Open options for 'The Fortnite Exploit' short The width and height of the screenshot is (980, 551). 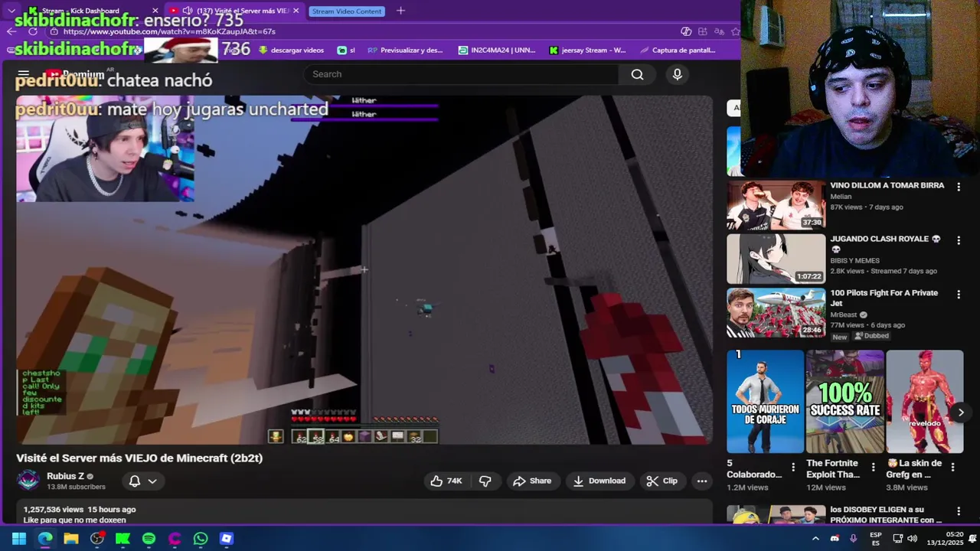872,467
